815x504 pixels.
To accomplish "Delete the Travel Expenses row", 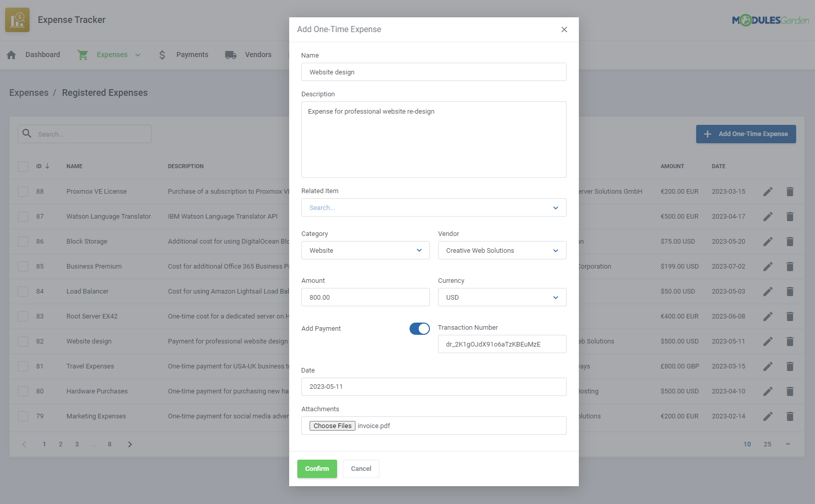I will [790, 366].
